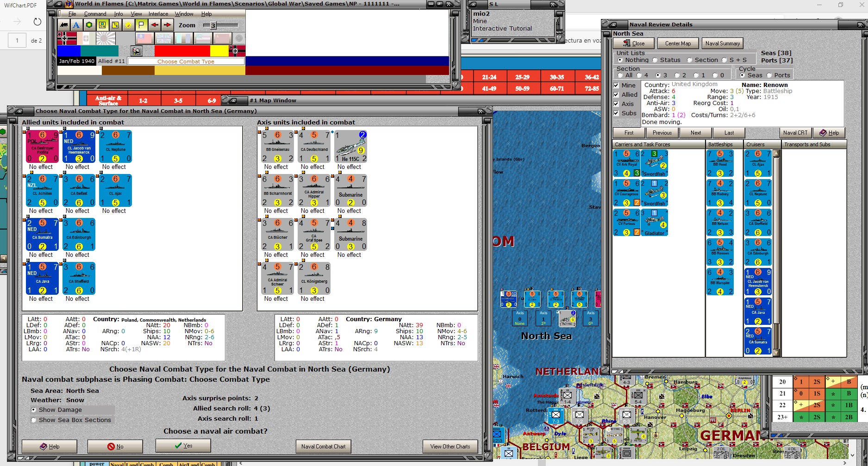Click No to decline naval air combat
868x466 pixels.
[115, 447]
